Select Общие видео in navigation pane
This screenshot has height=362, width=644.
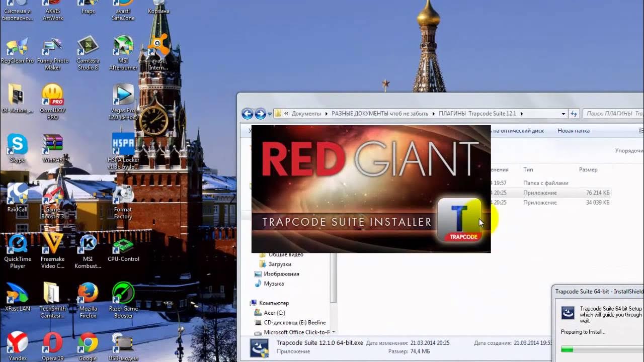point(281,255)
